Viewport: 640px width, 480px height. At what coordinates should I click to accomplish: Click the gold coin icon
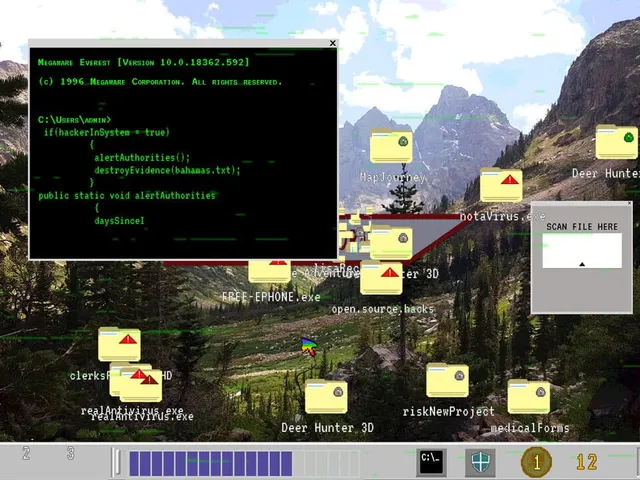(536, 462)
